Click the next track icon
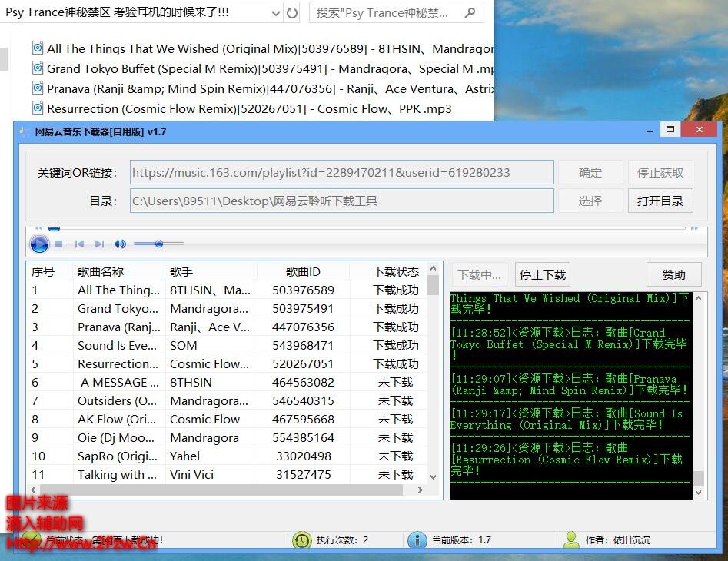 pos(99,244)
